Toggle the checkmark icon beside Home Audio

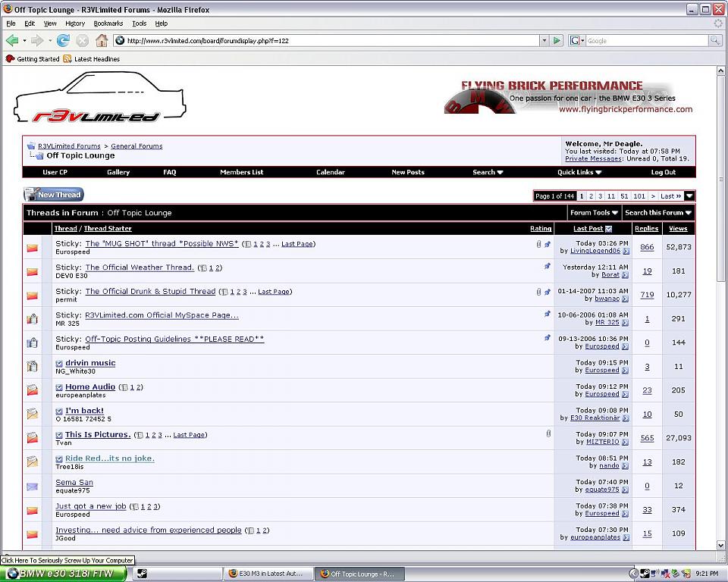pos(59,387)
